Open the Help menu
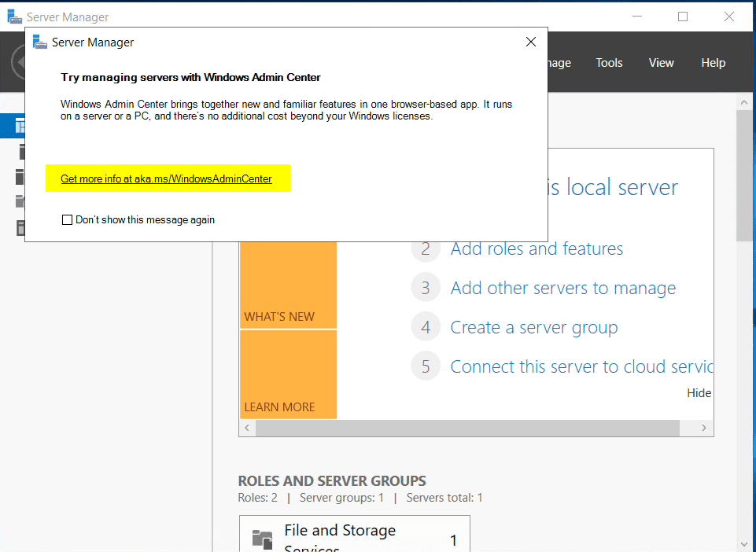Image resolution: width=756 pixels, height=552 pixels. [x=713, y=63]
